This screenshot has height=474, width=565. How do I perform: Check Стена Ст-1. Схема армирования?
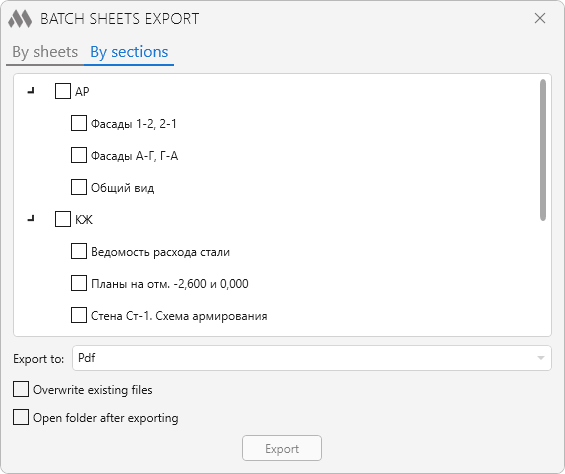point(79,315)
